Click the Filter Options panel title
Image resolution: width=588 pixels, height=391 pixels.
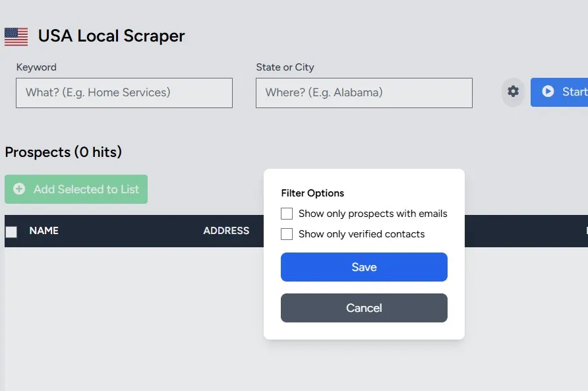(x=312, y=193)
